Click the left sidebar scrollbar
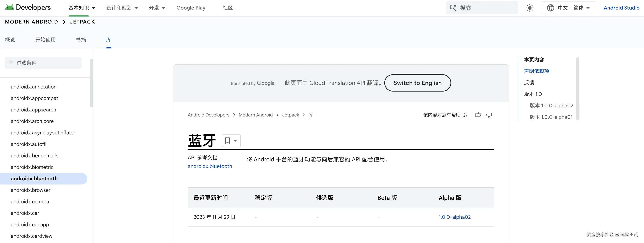The image size is (644, 243). pyautogui.click(x=92, y=83)
